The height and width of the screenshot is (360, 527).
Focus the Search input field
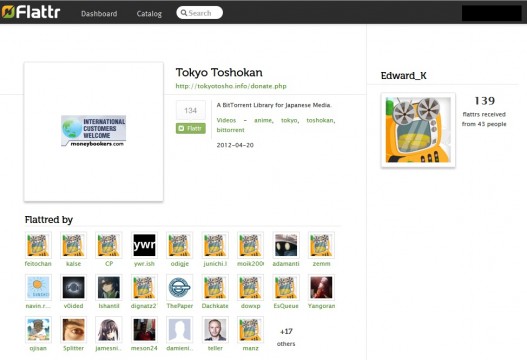[199, 13]
